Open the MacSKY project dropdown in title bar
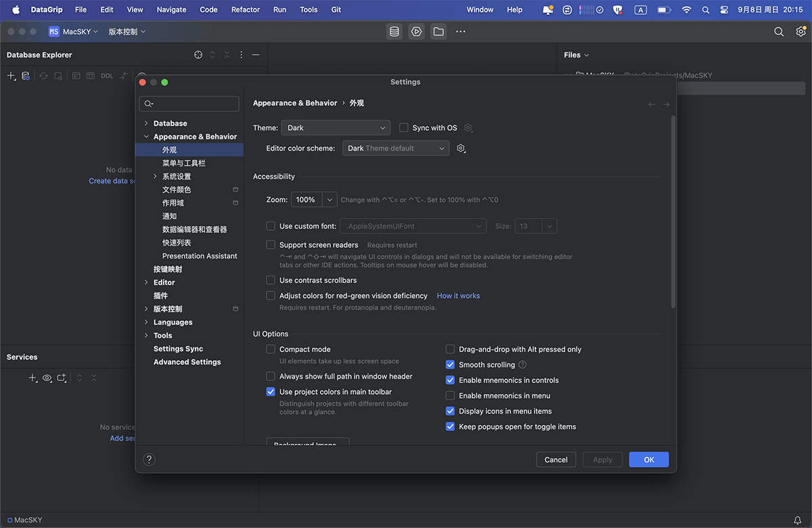 click(x=74, y=32)
